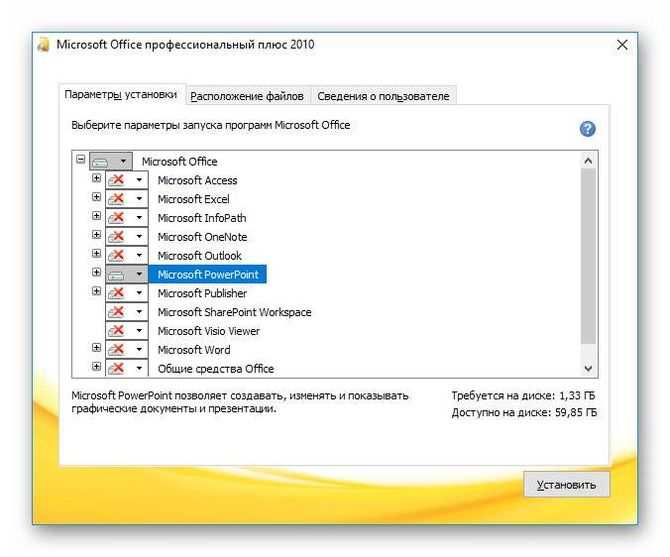Image resolution: width=670 pixels, height=557 pixels.
Task: Select Microsoft Excel in the tree
Action: click(194, 199)
